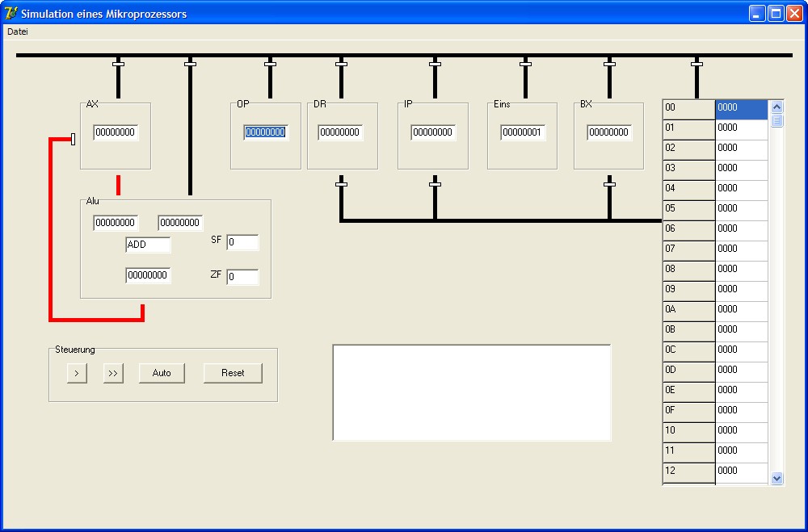
Task: Toggle the lower gate beneath DR register
Action: (x=341, y=184)
